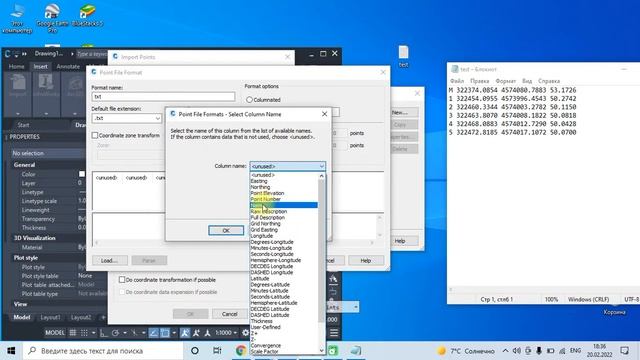Viewport: 640px width, 360px height.
Task: Choose Point Elevation from the list
Action: click(x=284, y=193)
